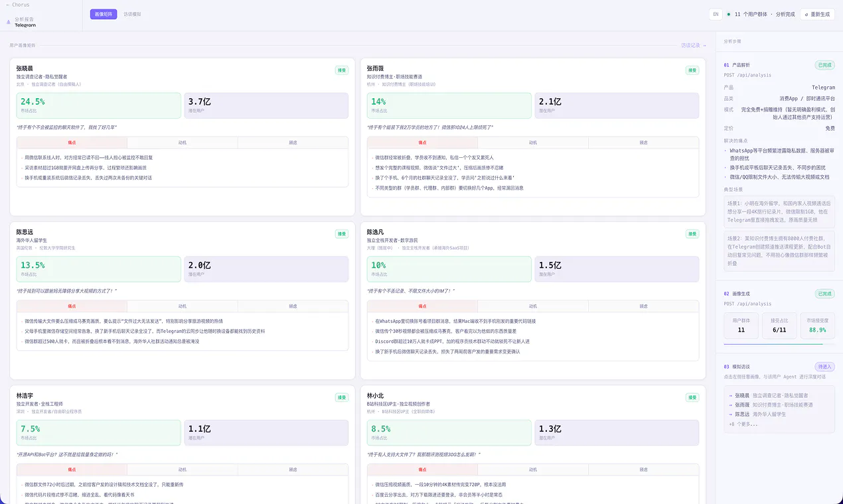
Task: Open the 访谈记录 link
Action: (x=694, y=46)
